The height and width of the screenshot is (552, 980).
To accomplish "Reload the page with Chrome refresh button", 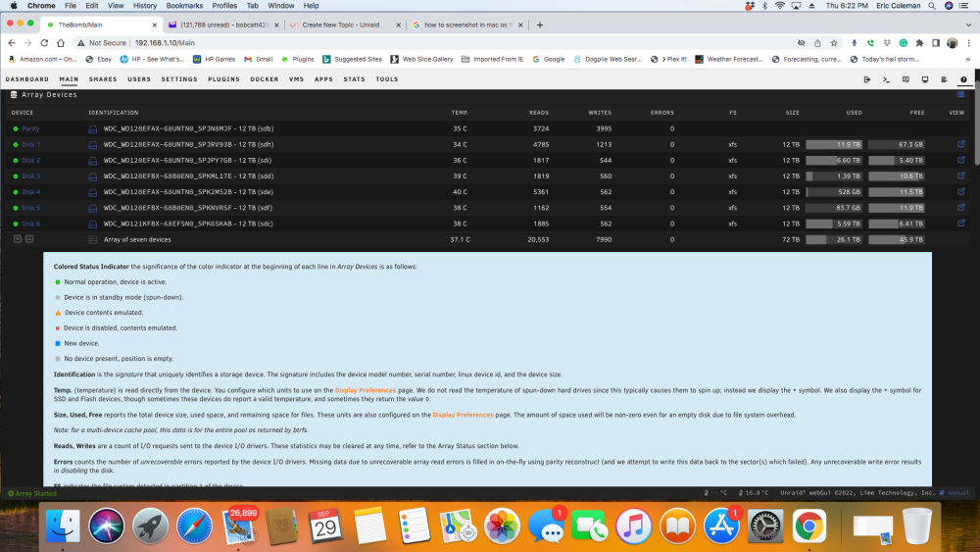I will [44, 43].
